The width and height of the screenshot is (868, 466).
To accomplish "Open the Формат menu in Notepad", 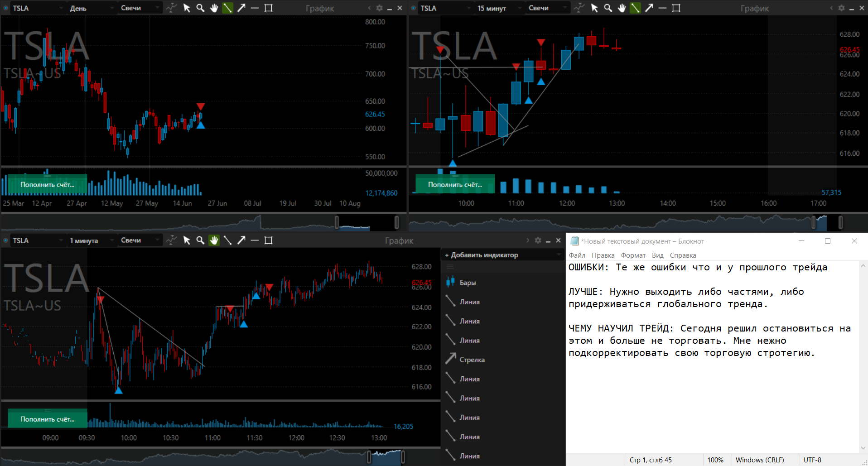I will click(x=633, y=255).
